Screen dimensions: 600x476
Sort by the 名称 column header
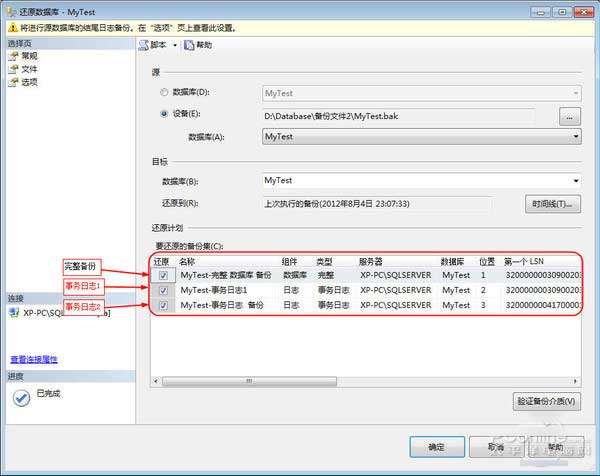pos(187,262)
